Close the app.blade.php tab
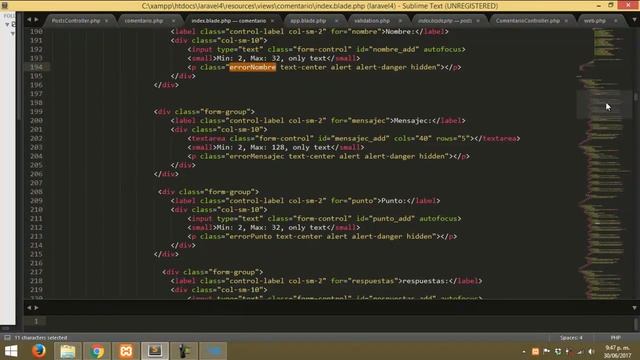Image resolution: width=640 pixels, height=360 pixels. click(x=336, y=21)
